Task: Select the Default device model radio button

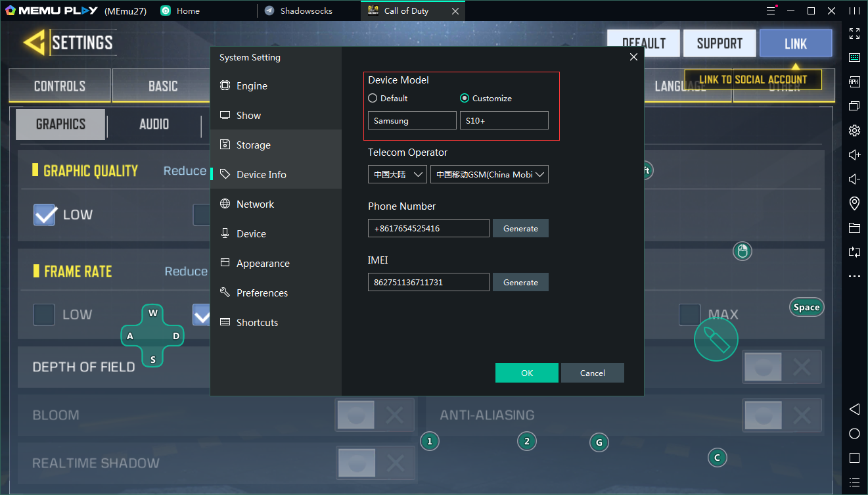Action: pyautogui.click(x=373, y=98)
